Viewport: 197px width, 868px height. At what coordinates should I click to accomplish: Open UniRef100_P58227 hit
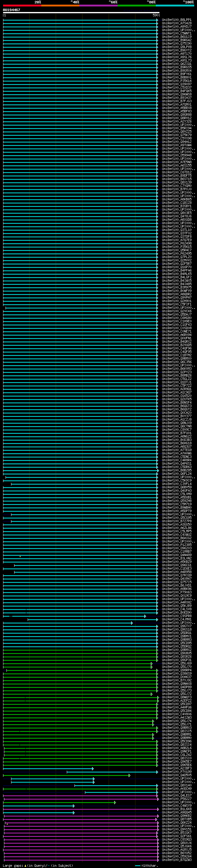176,799
